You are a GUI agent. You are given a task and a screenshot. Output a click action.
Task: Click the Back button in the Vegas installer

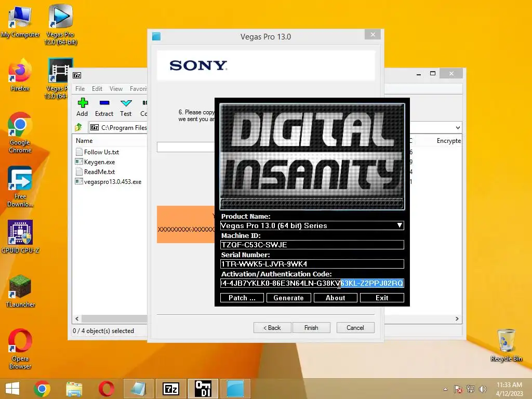[272, 328]
